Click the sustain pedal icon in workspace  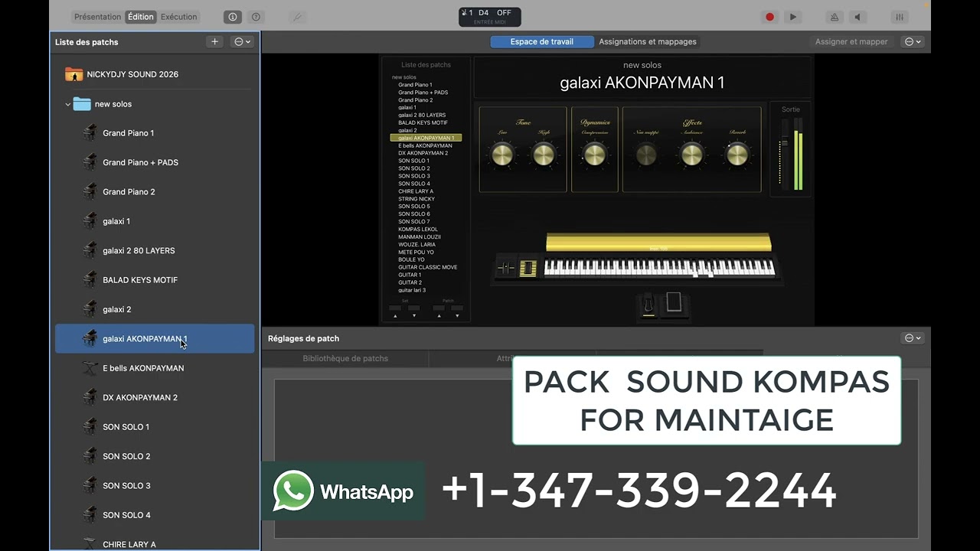point(648,305)
